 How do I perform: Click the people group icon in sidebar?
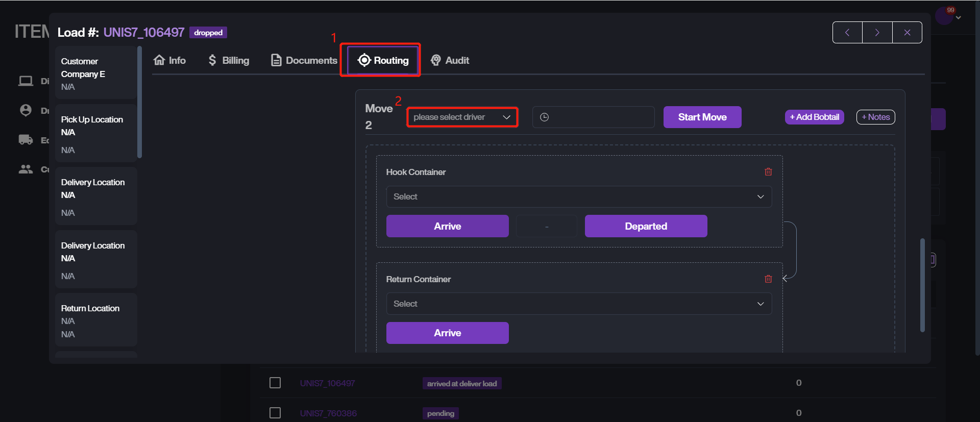(26, 169)
